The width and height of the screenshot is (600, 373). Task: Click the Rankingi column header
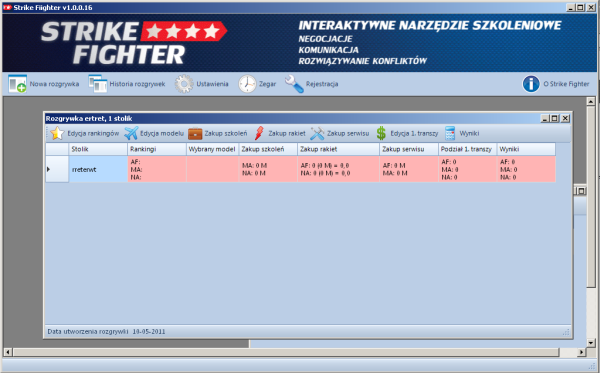click(157, 149)
